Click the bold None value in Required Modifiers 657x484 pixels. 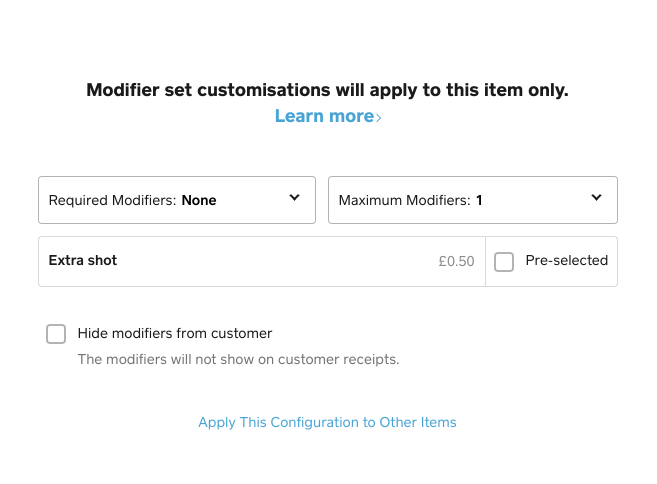(x=199, y=200)
